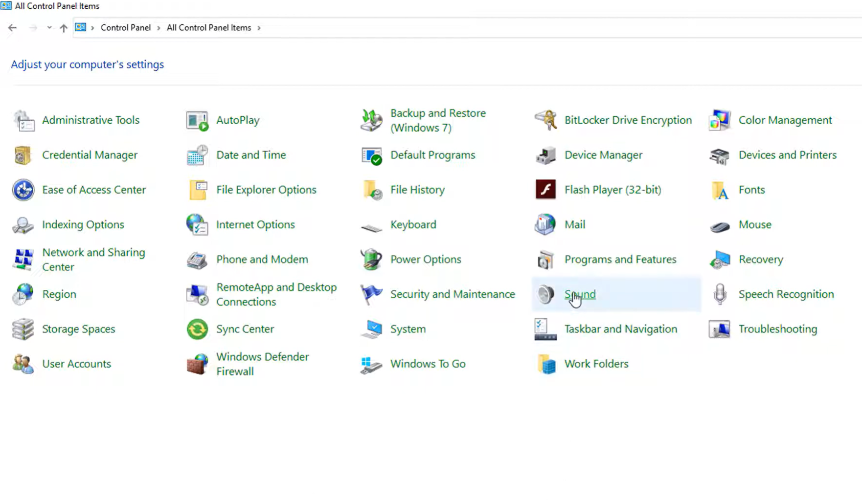Screen dimensions: 862x504
Task: Select All Control Panel Items breadcrumb
Action: pyautogui.click(x=209, y=28)
